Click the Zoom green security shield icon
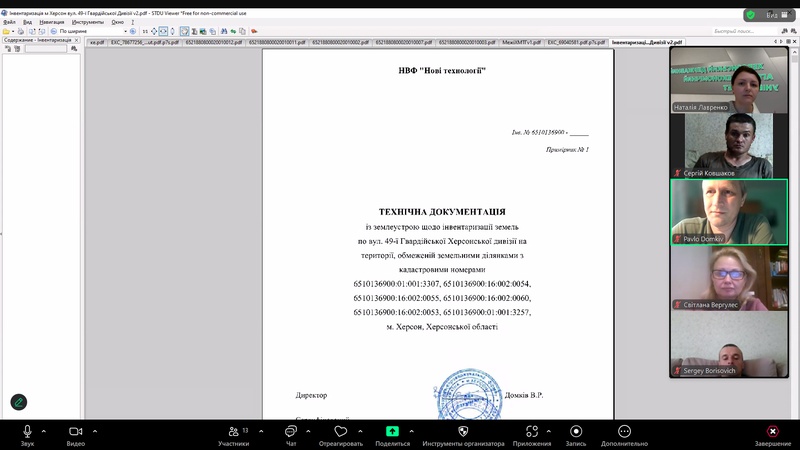This screenshot has width=800, height=450. tap(751, 15)
